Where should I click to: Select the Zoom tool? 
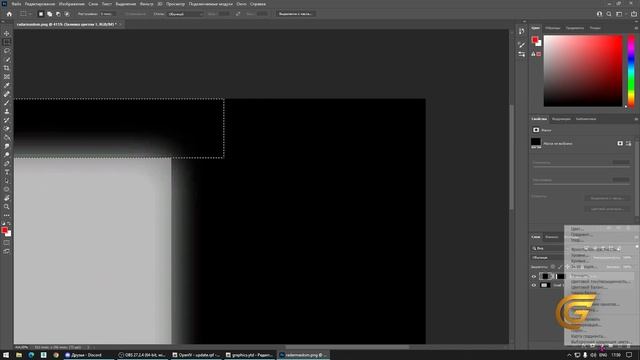pyautogui.click(x=7, y=207)
